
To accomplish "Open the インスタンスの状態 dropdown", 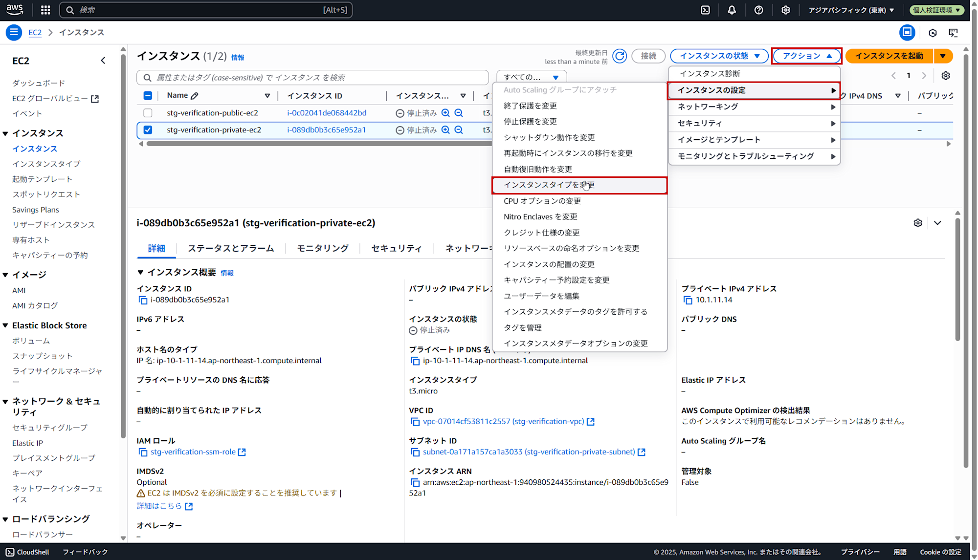I will [x=719, y=56].
